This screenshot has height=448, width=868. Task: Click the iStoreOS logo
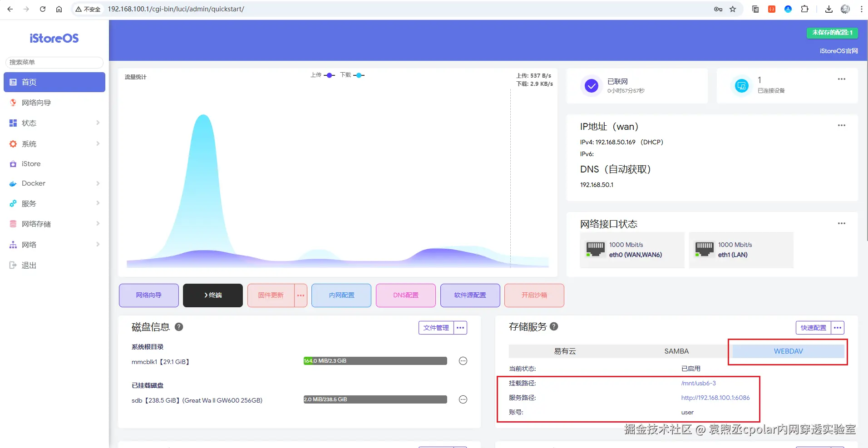(x=54, y=39)
